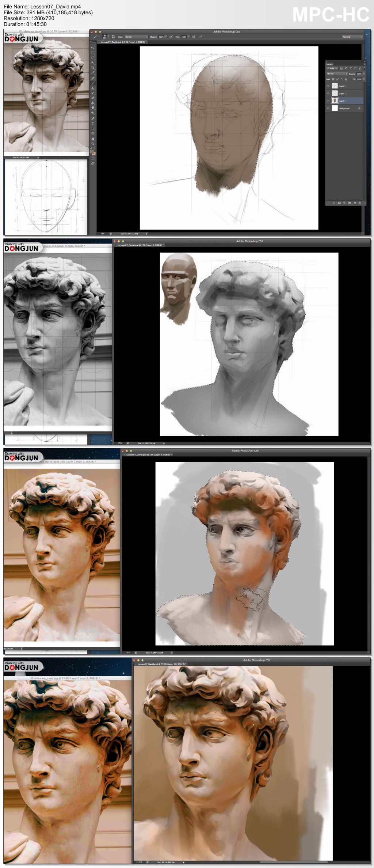
Task: Click the brush tool preset icon
Action: [95, 37]
